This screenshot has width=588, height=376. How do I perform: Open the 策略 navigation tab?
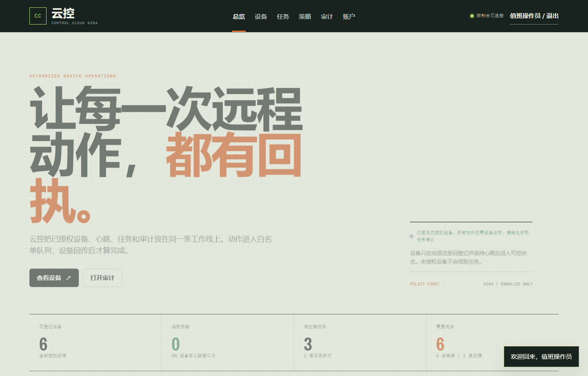pos(305,16)
